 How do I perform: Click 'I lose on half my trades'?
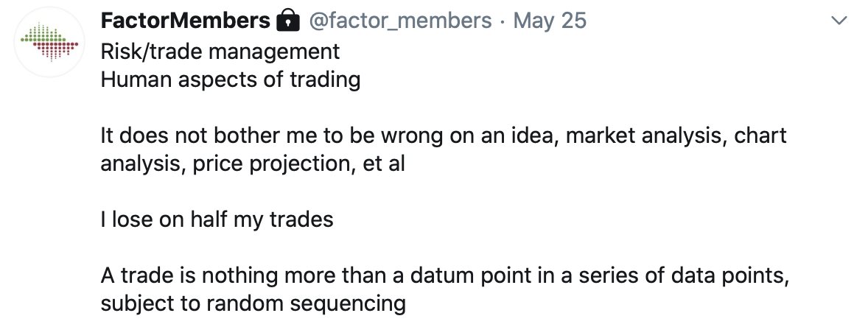coord(217,219)
